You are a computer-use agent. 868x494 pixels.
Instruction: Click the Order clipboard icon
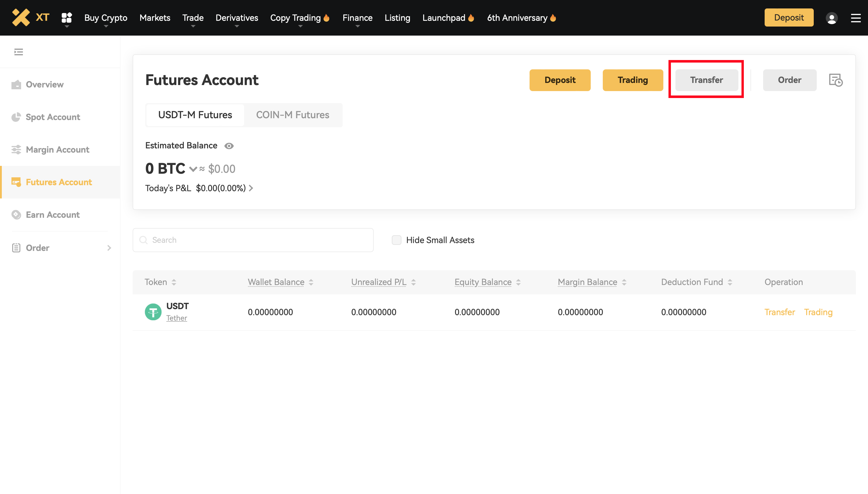(16, 248)
